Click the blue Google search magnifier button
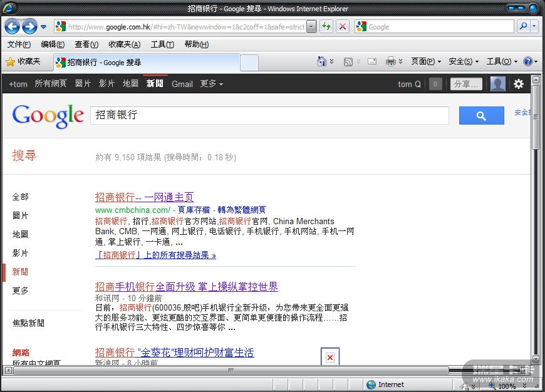The width and height of the screenshot is (545, 392). 481,116
